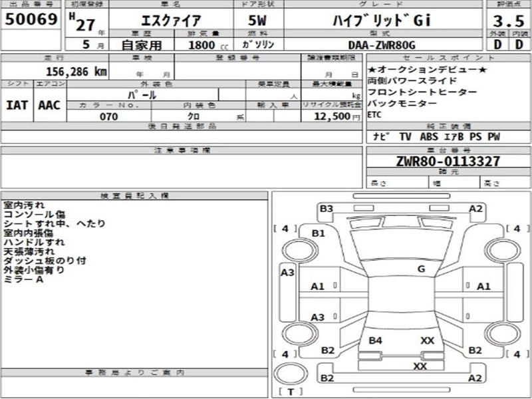Select the 後日発送部品 header
This screenshot has height=399, width=532.
point(182,126)
